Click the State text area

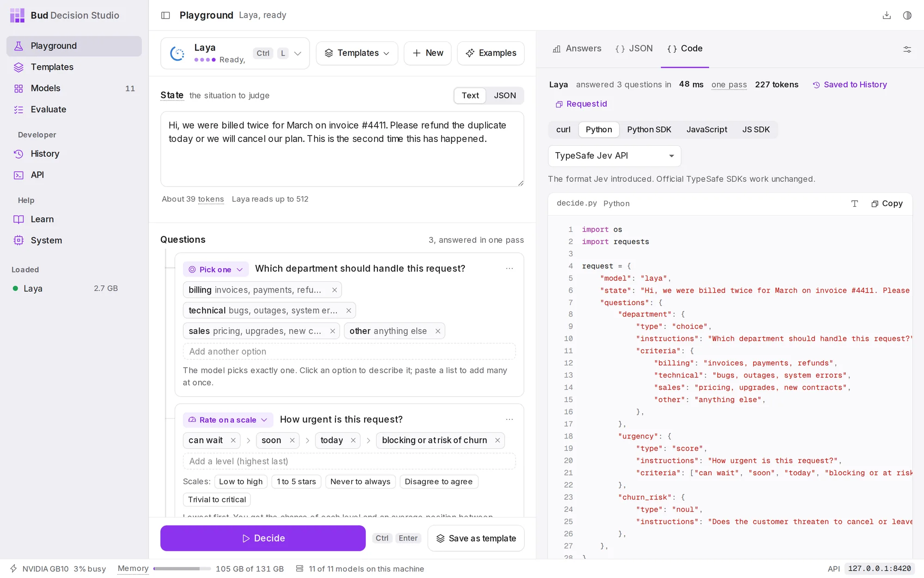coord(342,149)
